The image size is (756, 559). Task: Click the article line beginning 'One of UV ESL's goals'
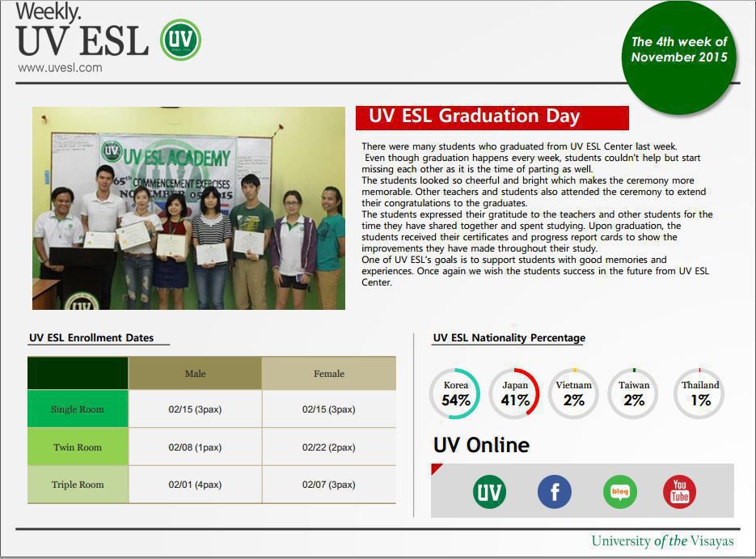click(x=514, y=260)
